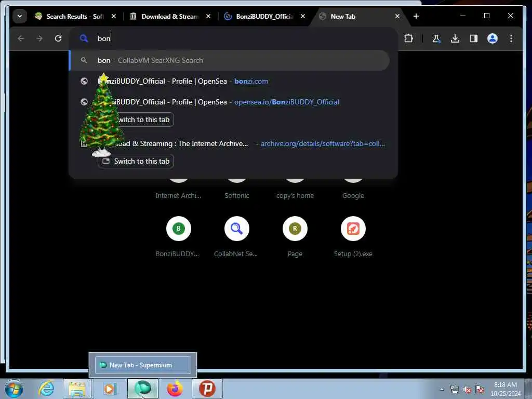Open the profile avatar icon

click(x=493, y=38)
